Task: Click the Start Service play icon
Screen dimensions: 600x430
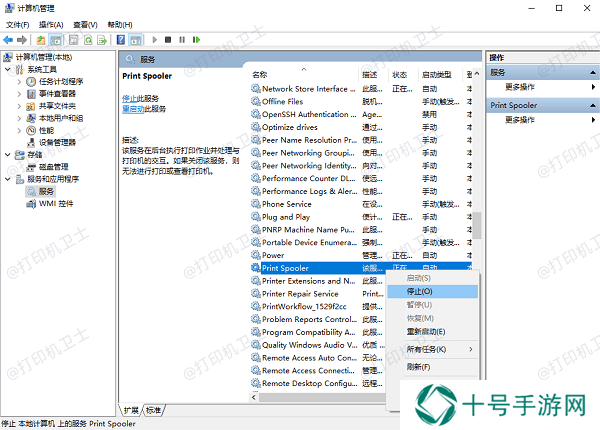Action: coord(153,40)
